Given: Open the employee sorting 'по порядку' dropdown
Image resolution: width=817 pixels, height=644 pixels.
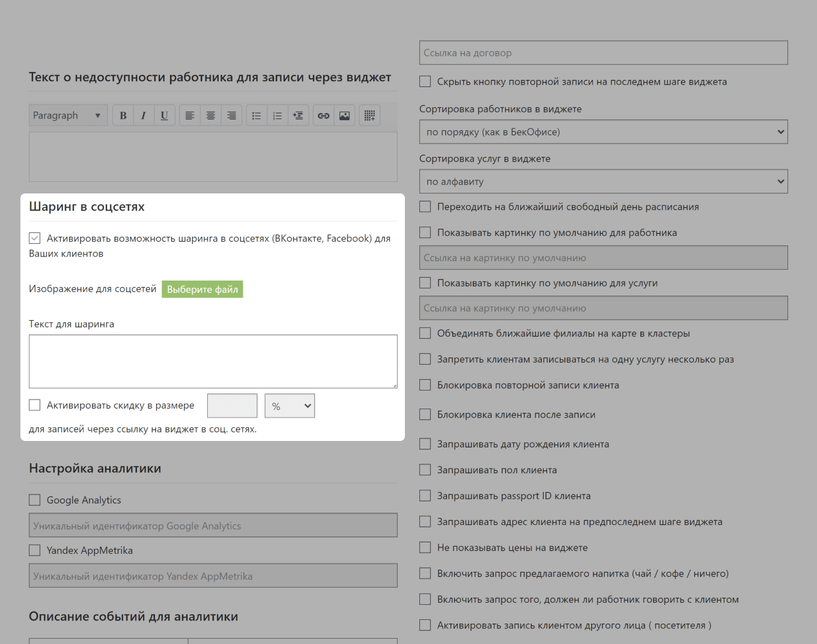Looking at the screenshot, I should click(603, 132).
